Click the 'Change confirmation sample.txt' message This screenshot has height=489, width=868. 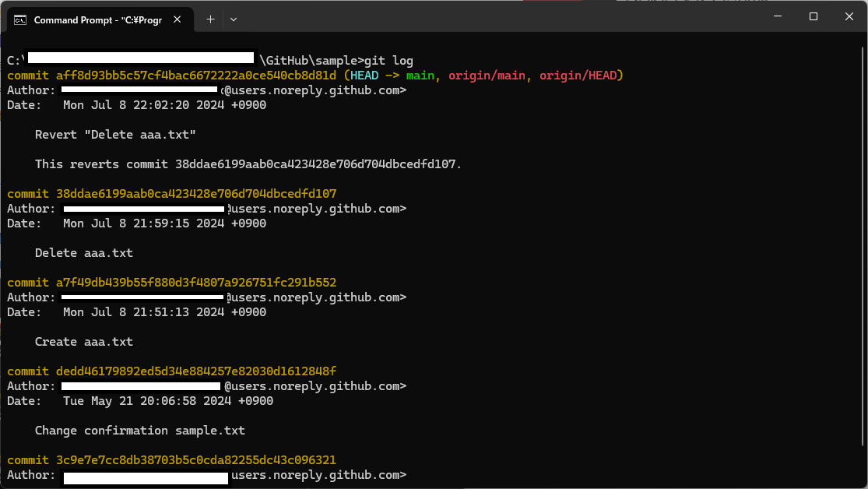pyautogui.click(x=140, y=431)
